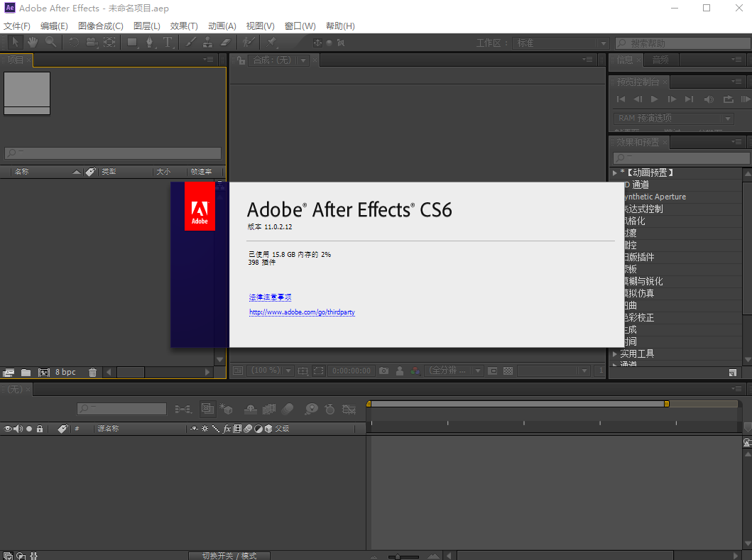Viewport: 752px width, 560px height.
Task: Switch to the 音频 panel tab
Action: (x=660, y=60)
